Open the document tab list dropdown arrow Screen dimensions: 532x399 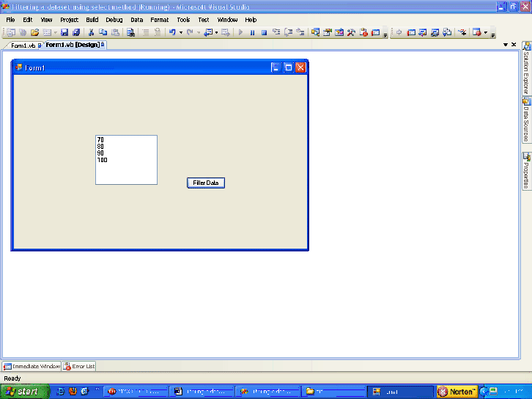click(x=506, y=45)
